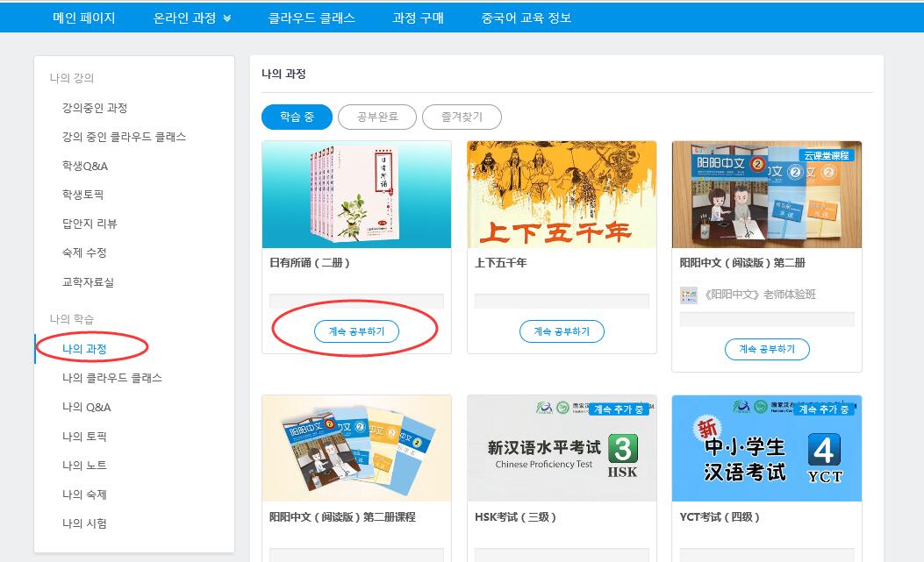Open 나의 클라우드 클래스 sidebar link
The image size is (924, 562).
point(112,378)
